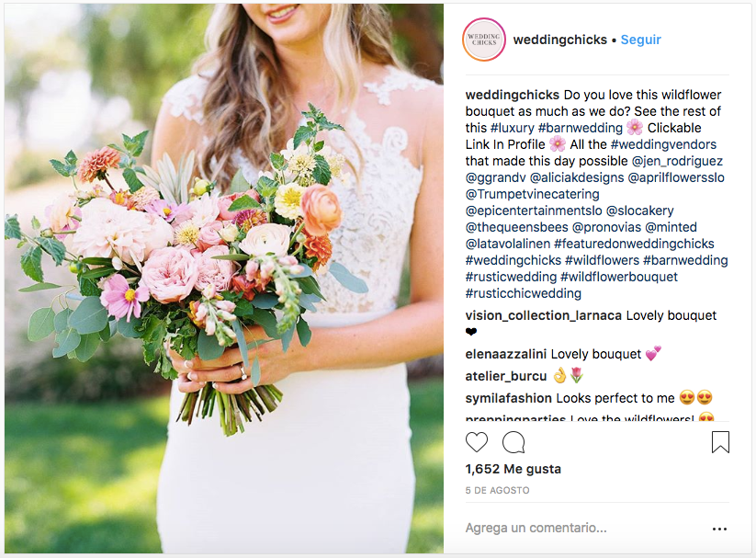Open atelier_burcu commenter profile
The image size is (756, 558).
(506, 376)
